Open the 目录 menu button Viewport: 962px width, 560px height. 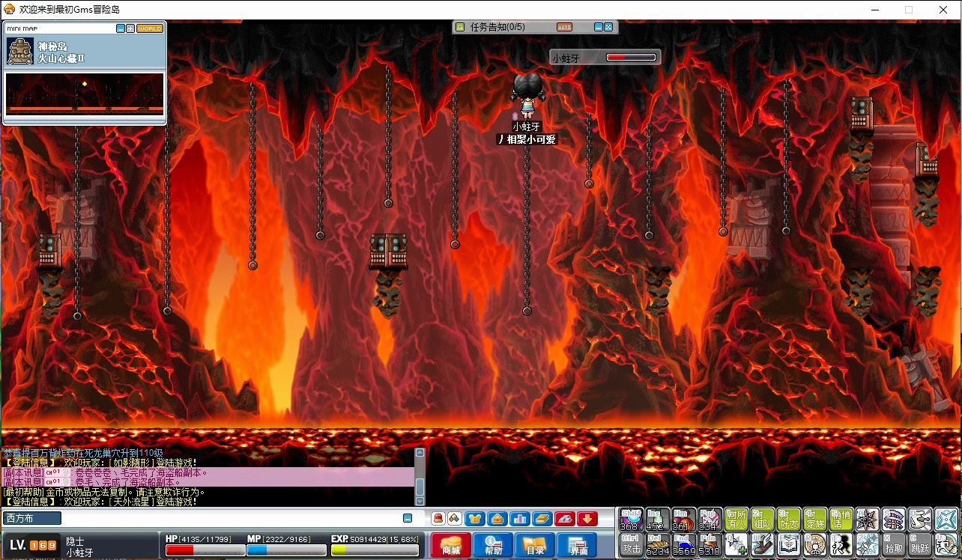tap(535, 545)
